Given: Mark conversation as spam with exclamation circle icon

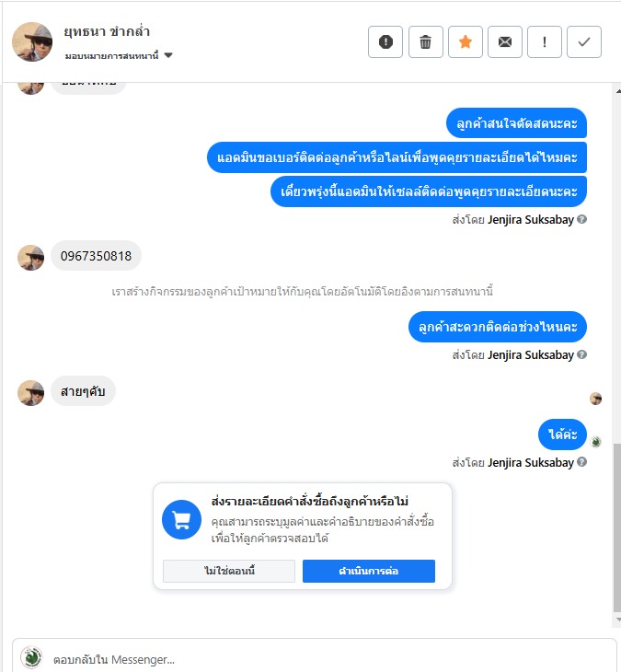Looking at the screenshot, I should pyautogui.click(x=385, y=42).
